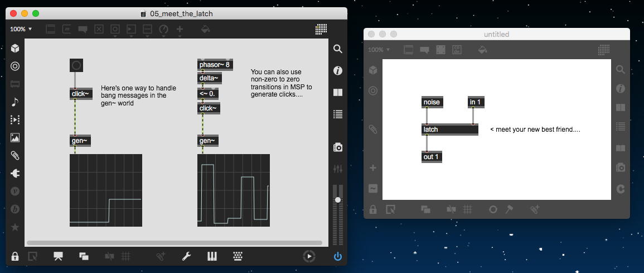This screenshot has height=273, width=644.
Task: Select the out 1 object
Action: pyautogui.click(x=432, y=157)
